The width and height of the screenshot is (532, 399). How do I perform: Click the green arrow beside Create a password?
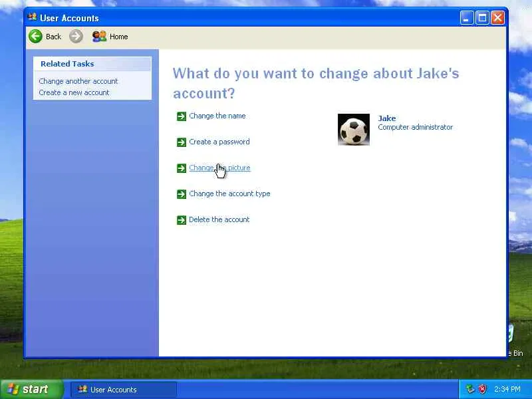(182, 142)
